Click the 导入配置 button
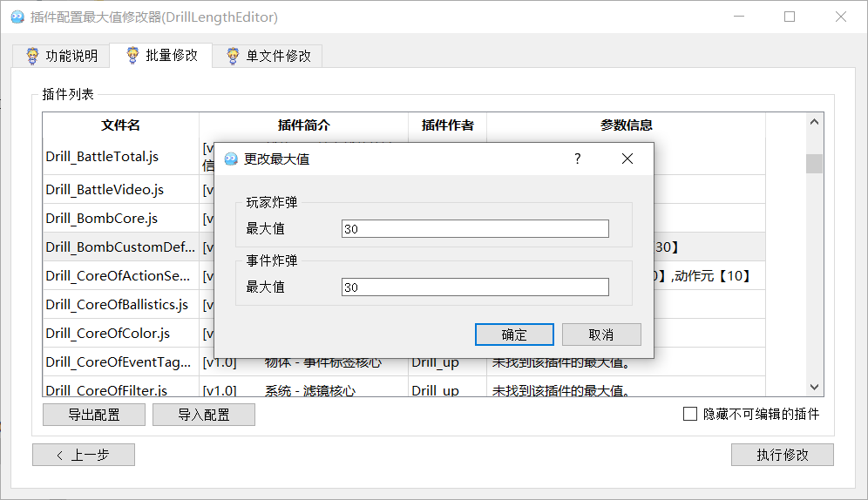This screenshot has width=868, height=500. click(x=204, y=415)
